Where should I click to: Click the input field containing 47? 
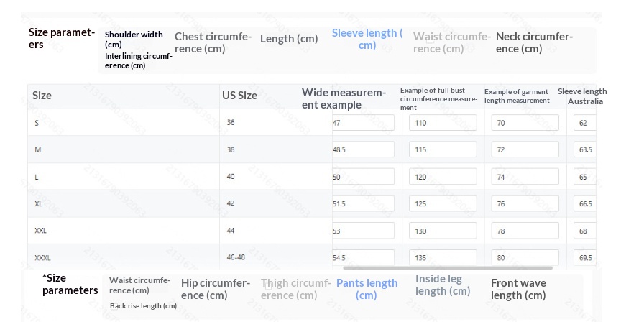[363, 123]
